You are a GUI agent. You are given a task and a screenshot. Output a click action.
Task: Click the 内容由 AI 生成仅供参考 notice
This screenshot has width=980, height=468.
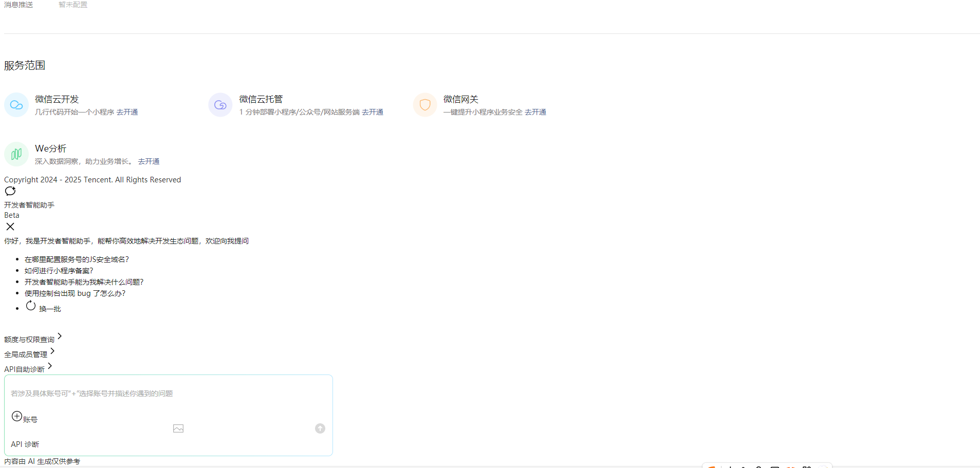click(x=42, y=461)
